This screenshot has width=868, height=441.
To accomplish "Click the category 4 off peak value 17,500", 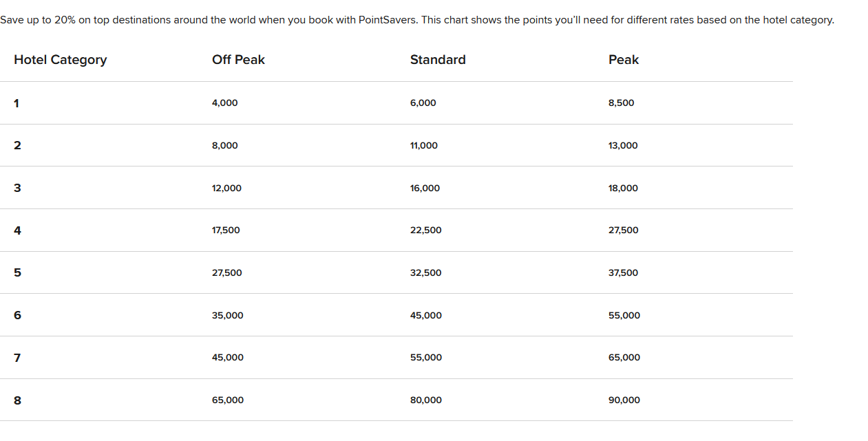I will click(226, 230).
